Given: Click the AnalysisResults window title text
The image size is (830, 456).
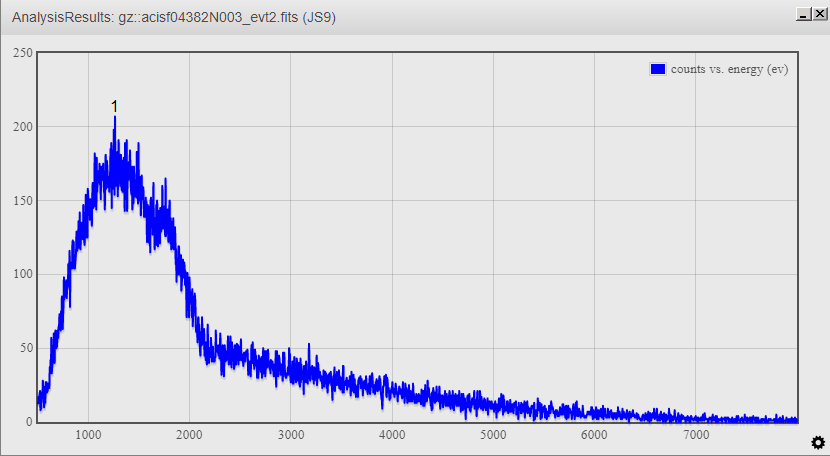Looking at the screenshot, I should (x=173, y=17).
